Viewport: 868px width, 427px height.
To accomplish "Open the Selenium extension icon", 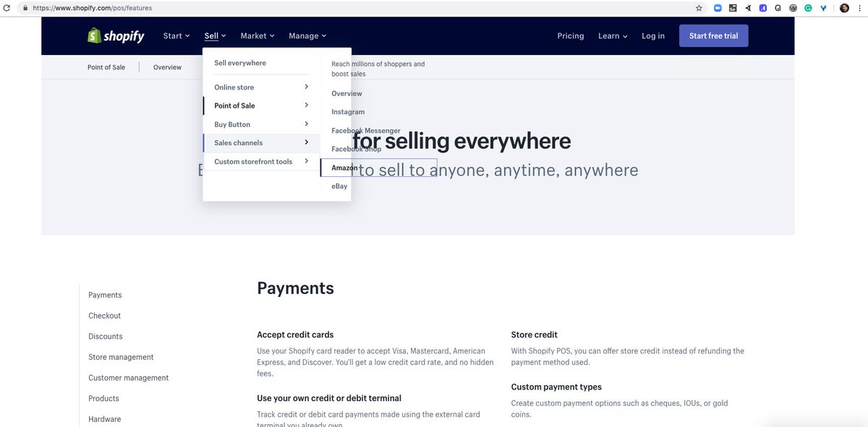I will (733, 8).
